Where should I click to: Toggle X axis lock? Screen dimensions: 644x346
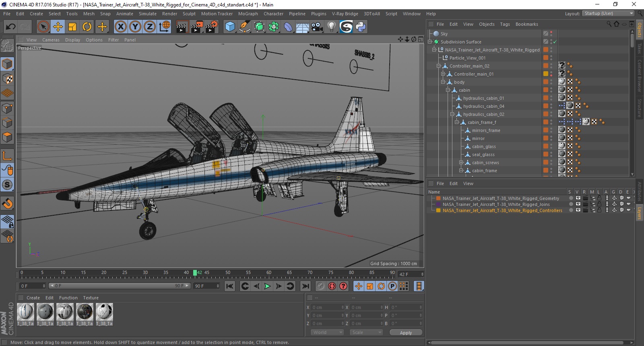coord(120,27)
